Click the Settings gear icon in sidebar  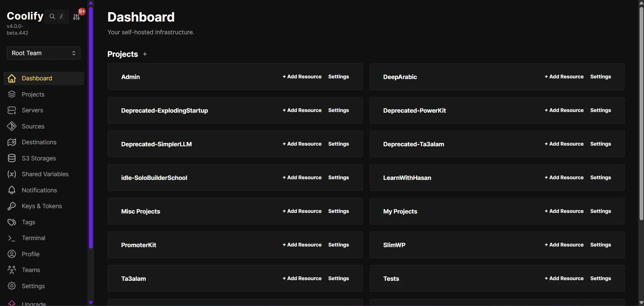(12, 286)
